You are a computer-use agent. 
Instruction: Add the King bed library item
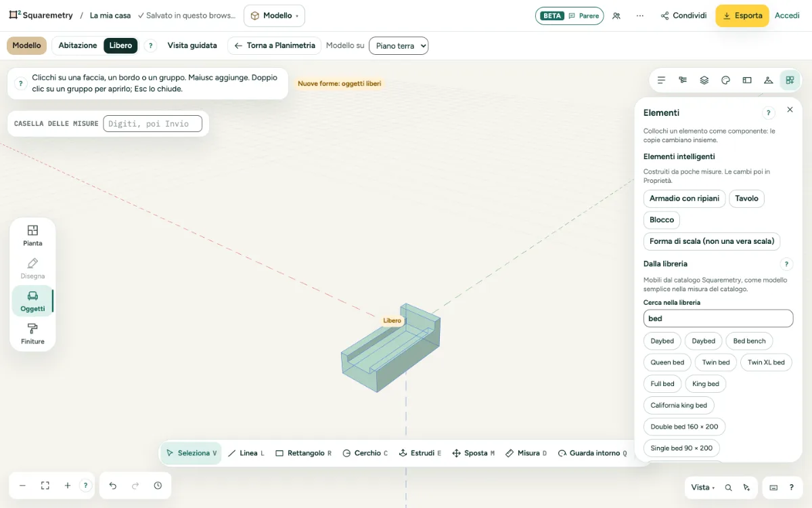click(705, 384)
